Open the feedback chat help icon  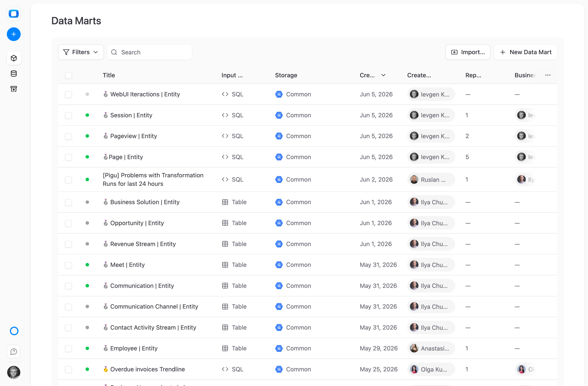pyautogui.click(x=13, y=352)
